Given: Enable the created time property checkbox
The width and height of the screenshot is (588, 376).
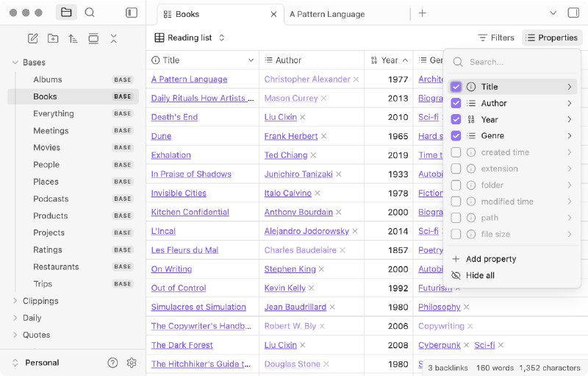Looking at the screenshot, I should pos(456,152).
